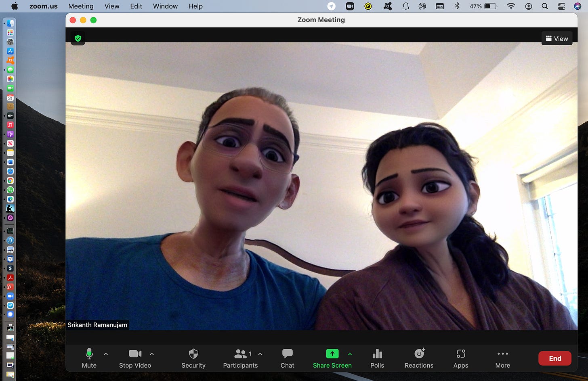Open the Chat panel

[288, 358]
